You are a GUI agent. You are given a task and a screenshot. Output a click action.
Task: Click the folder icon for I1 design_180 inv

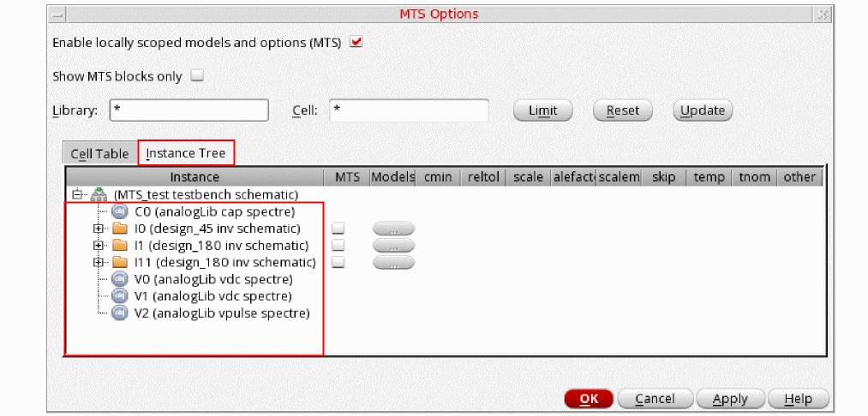pyautogui.click(x=119, y=245)
